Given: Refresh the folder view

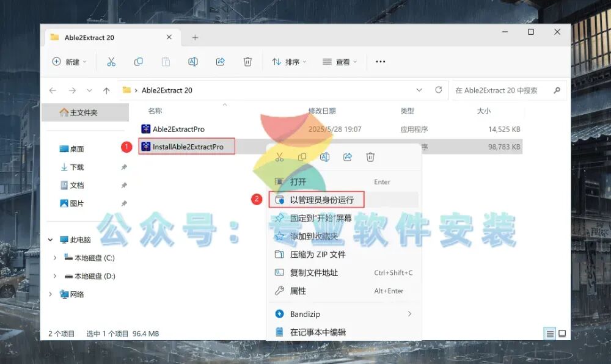Looking at the screenshot, I should (x=438, y=90).
